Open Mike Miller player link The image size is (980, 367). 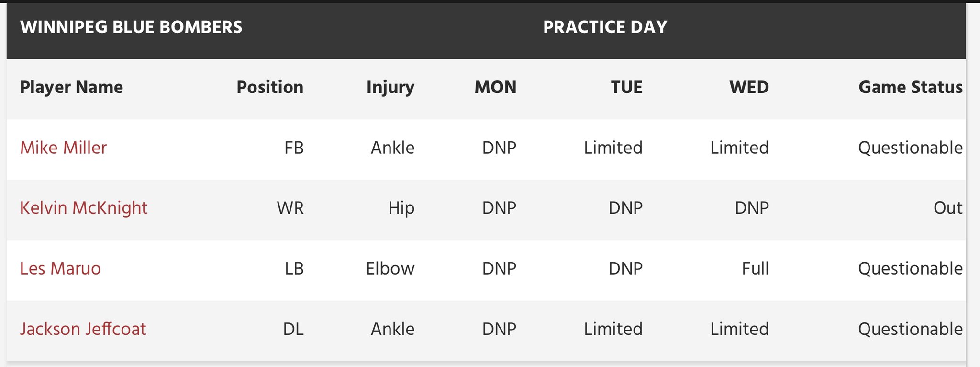tap(63, 148)
